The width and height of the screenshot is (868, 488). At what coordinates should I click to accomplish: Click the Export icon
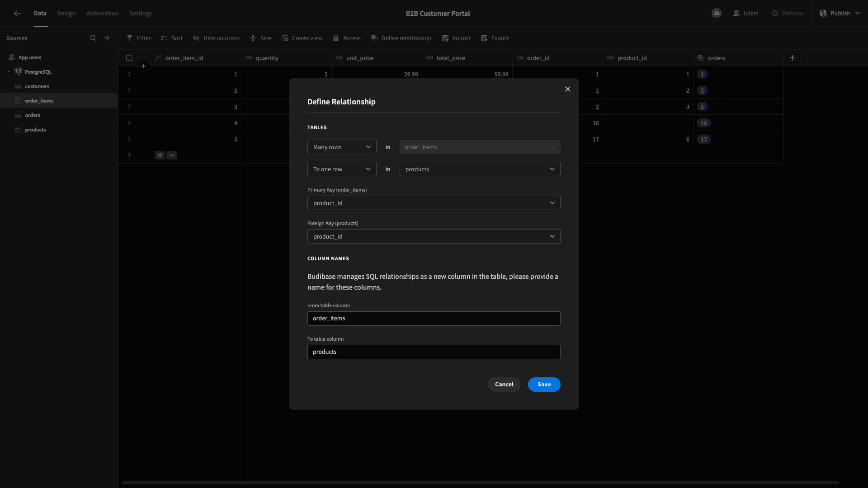point(484,38)
